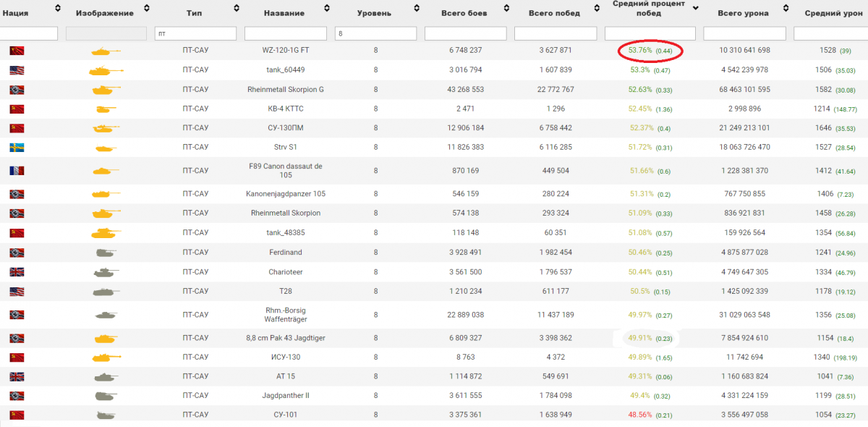Click the 68 463 101 595 damage value

coord(745,90)
